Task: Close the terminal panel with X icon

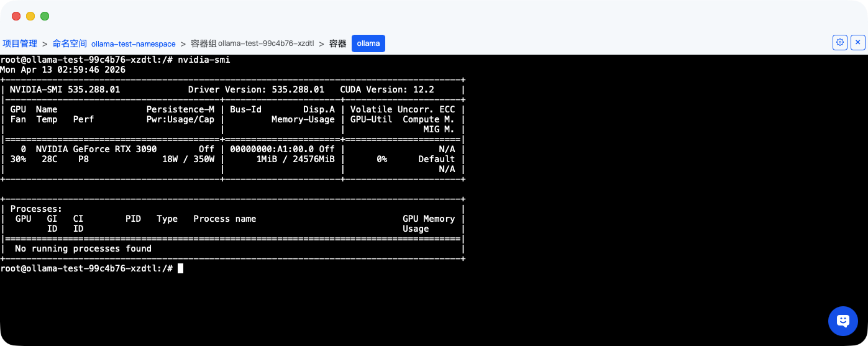Action: [x=858, y=42]
